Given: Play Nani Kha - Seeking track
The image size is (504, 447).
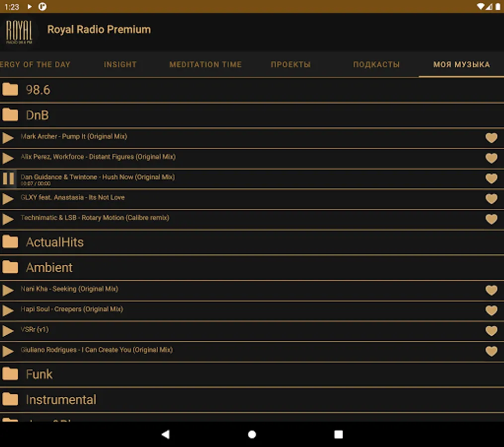Looking at the screenshot, I should click(8, 290).
